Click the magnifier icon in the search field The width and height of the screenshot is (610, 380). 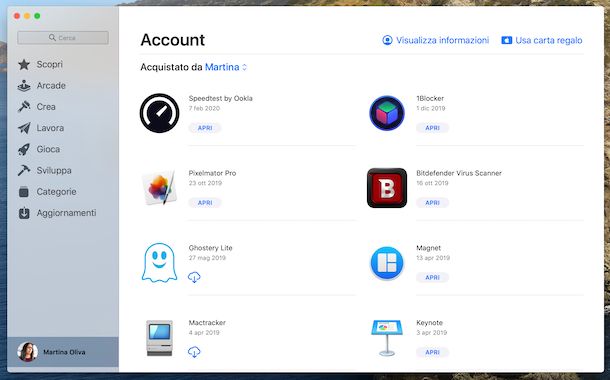[x=52, y=38]
